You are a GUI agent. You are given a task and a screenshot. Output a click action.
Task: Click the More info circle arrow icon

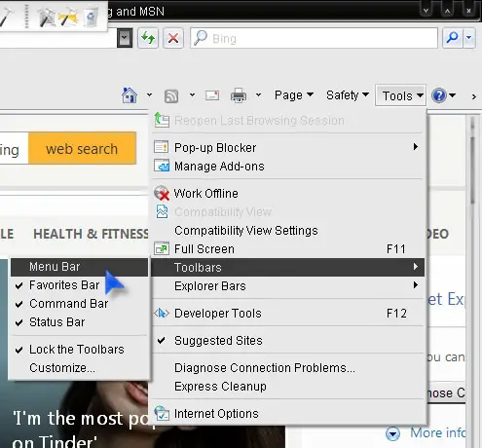click(x=392, y=433)
